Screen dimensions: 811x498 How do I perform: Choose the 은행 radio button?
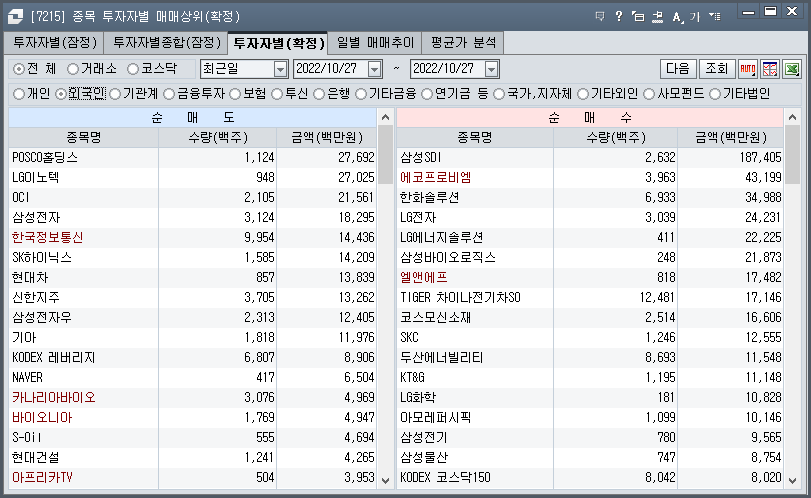coord(319,94)
